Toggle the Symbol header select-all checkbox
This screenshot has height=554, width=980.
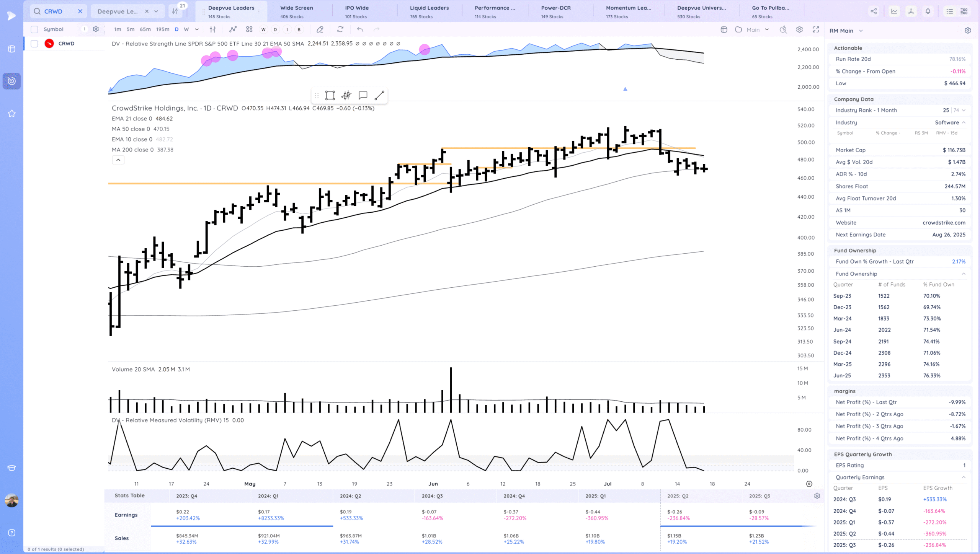34,29
